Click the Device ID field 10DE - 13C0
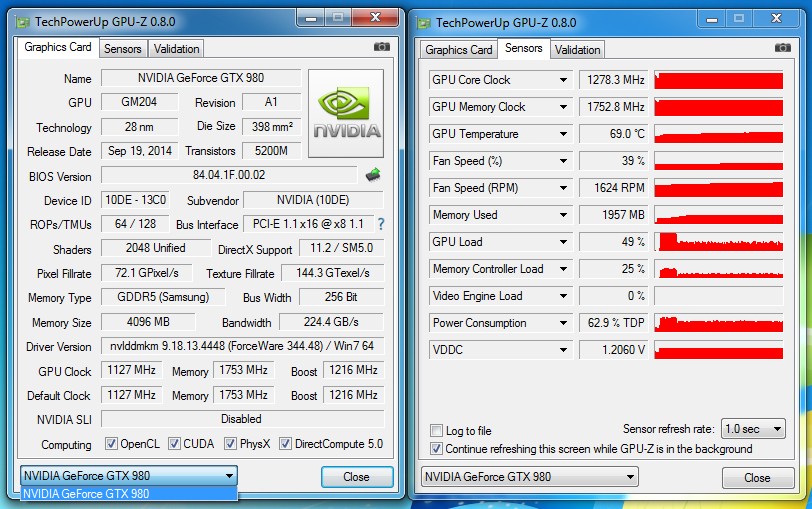812x509 pixels. coord(136,200)
